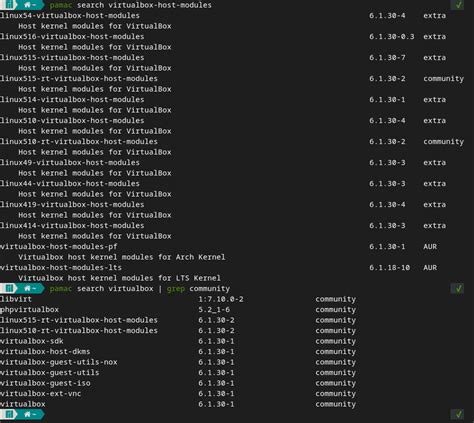Select the linux510-virtualbox-host-modules package name
Image resolution: width=474 pixels, height=423 pixels.
72,121
